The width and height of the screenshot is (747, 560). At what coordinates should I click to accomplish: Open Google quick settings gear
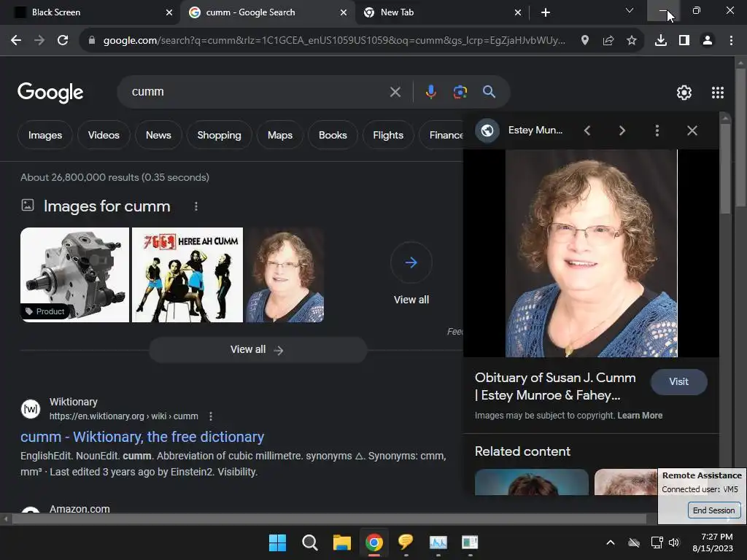click(x=684, y=93)
